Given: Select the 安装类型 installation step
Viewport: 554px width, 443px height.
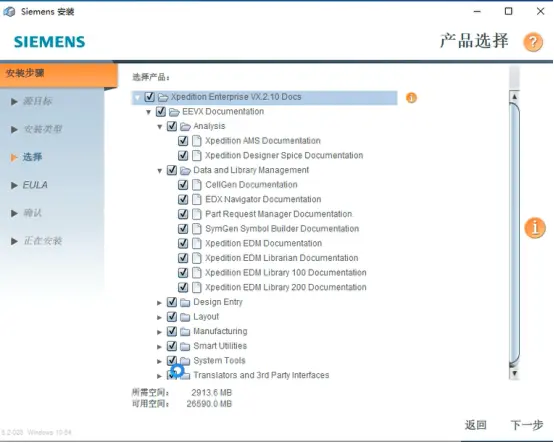Looking at the screenshot, I should point(43,129).
